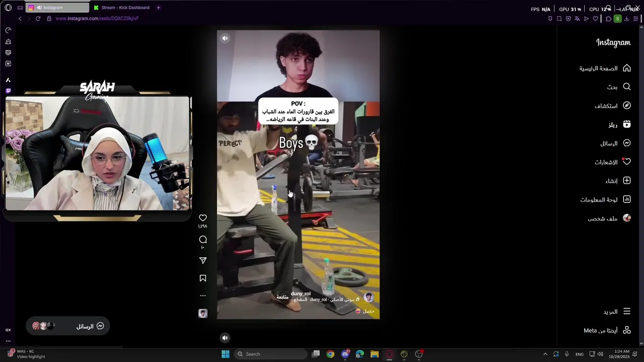The height and width of the screenshot is (362, 644).
Task: Open green S extension icon
Action: click(617, 19)
